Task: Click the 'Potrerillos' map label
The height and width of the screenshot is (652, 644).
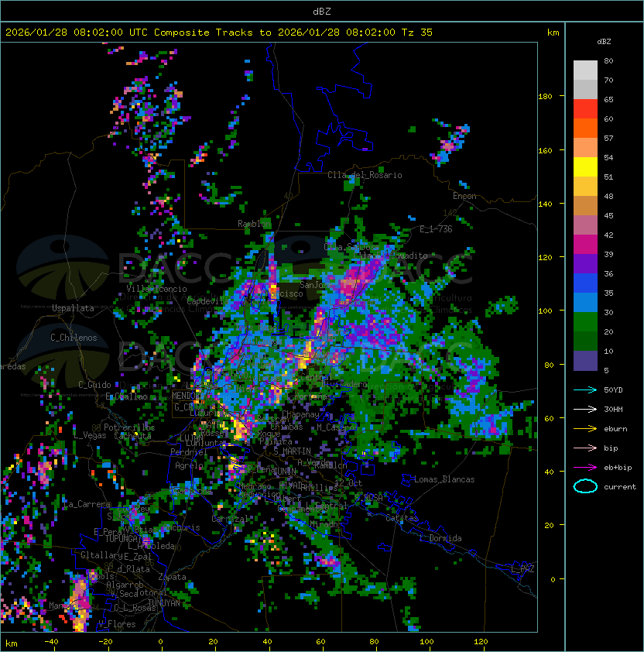Action: coord(129,427)
